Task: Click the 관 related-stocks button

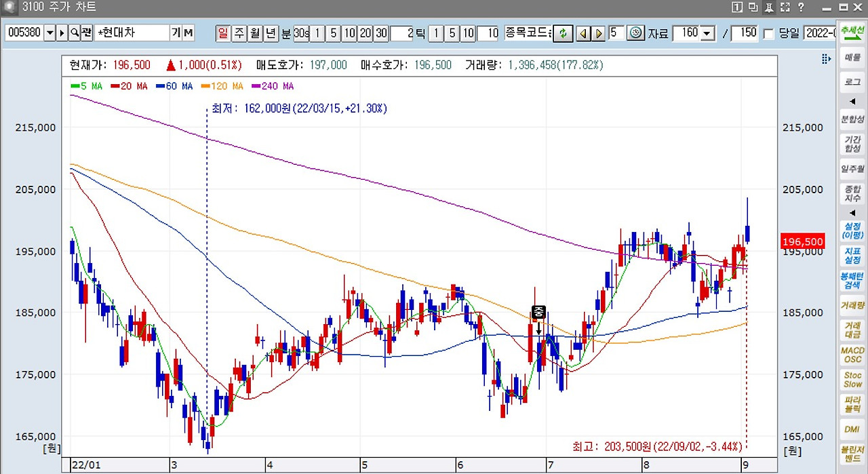Action: pos(86,33)
